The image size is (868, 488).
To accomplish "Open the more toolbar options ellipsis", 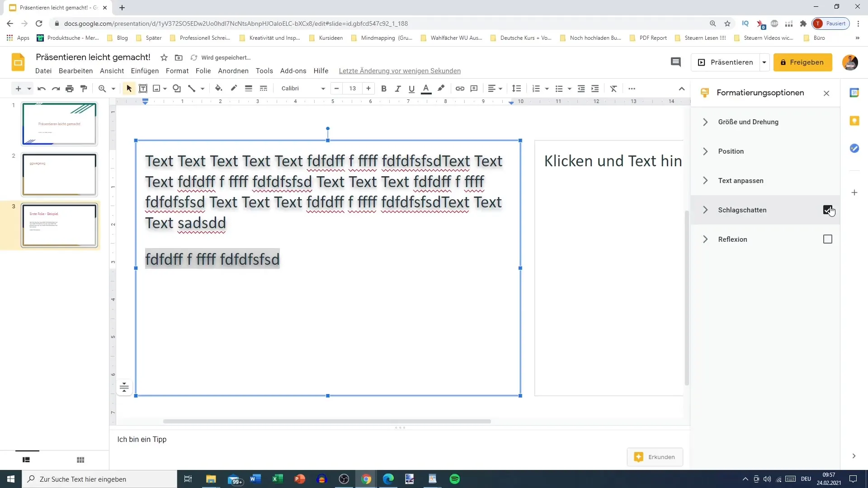I will 632,89.
